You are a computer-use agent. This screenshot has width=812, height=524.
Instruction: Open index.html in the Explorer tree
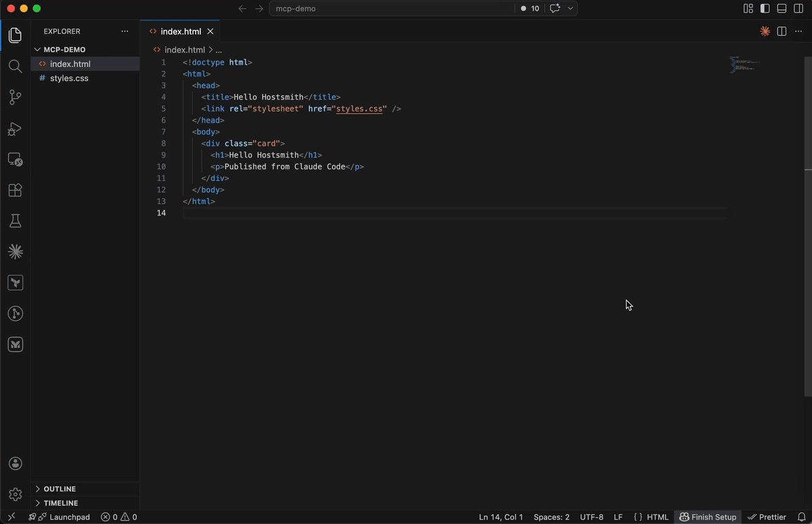pyautogui.click(x=85, y=64)
